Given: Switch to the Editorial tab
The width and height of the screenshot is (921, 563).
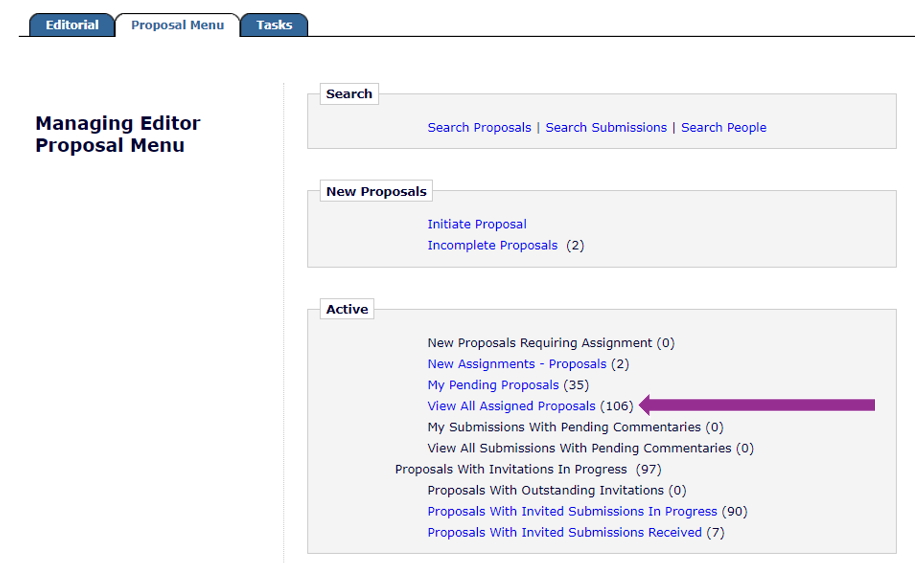Looking at the screenshot, I should pyautogui.click(x=72, y=25).
